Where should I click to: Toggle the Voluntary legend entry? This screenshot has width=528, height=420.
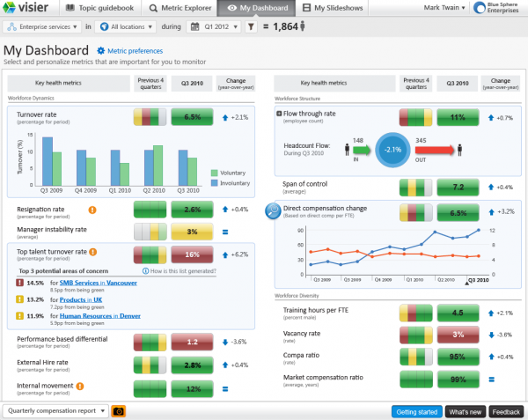pyautogui.click(x=229, y=173)
